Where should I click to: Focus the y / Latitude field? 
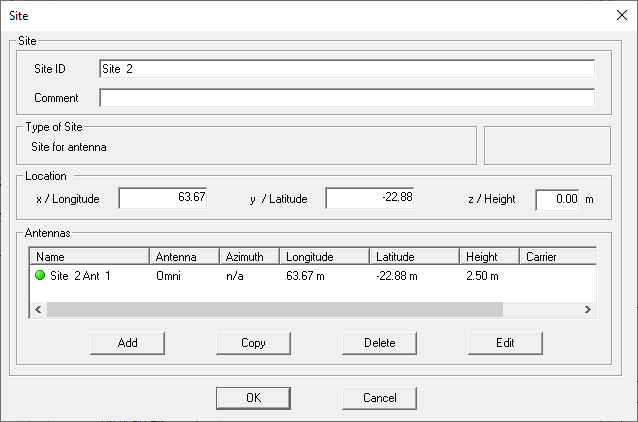pos(369,198)
